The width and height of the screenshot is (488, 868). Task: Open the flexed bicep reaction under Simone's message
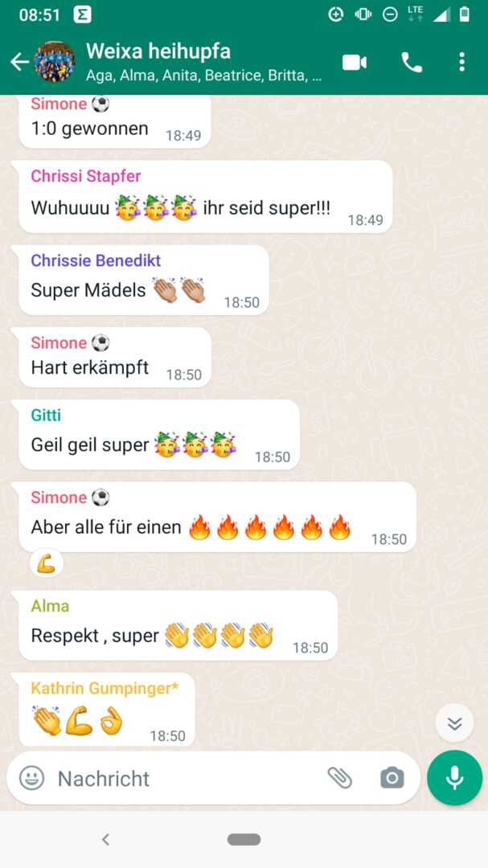coord(47,564)
